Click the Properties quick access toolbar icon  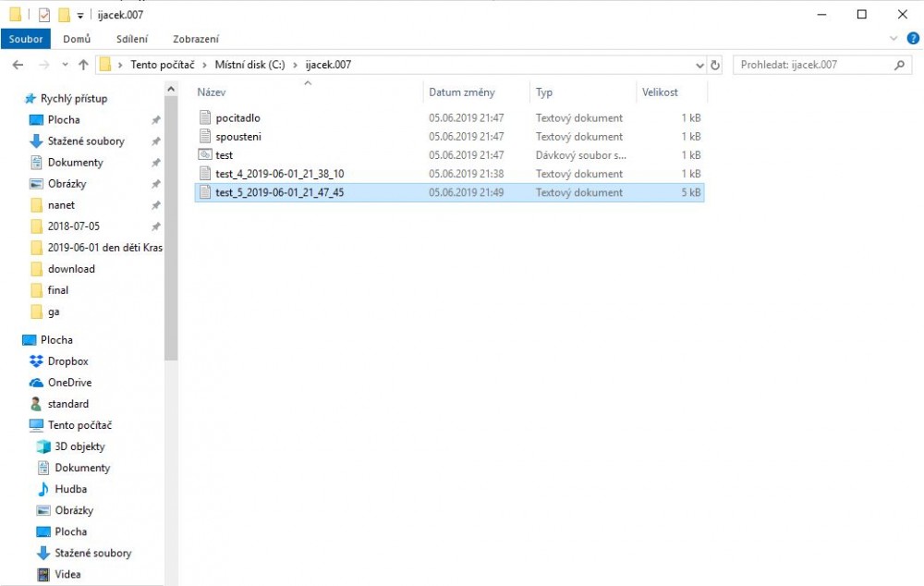[x=44, y=15]
